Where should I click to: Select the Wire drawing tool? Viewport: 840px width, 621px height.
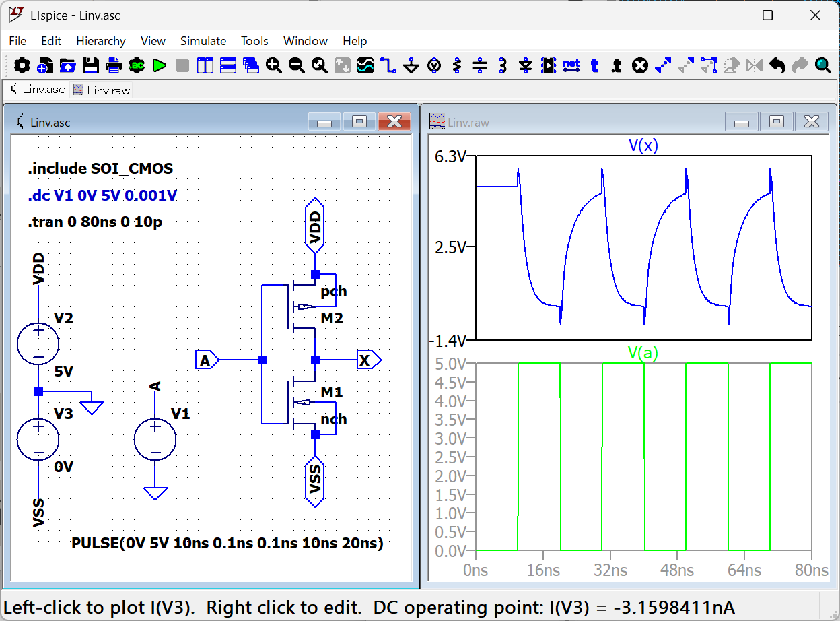388,65
